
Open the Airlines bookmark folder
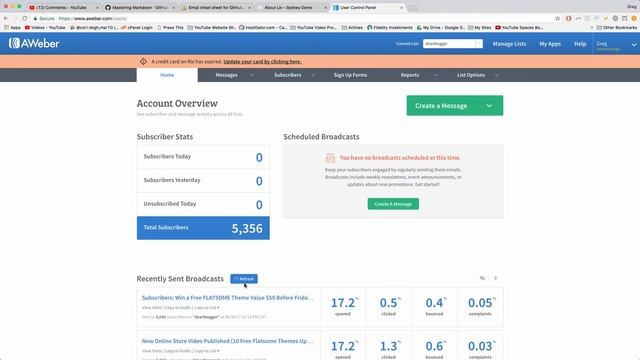click(x=352, y=27)
